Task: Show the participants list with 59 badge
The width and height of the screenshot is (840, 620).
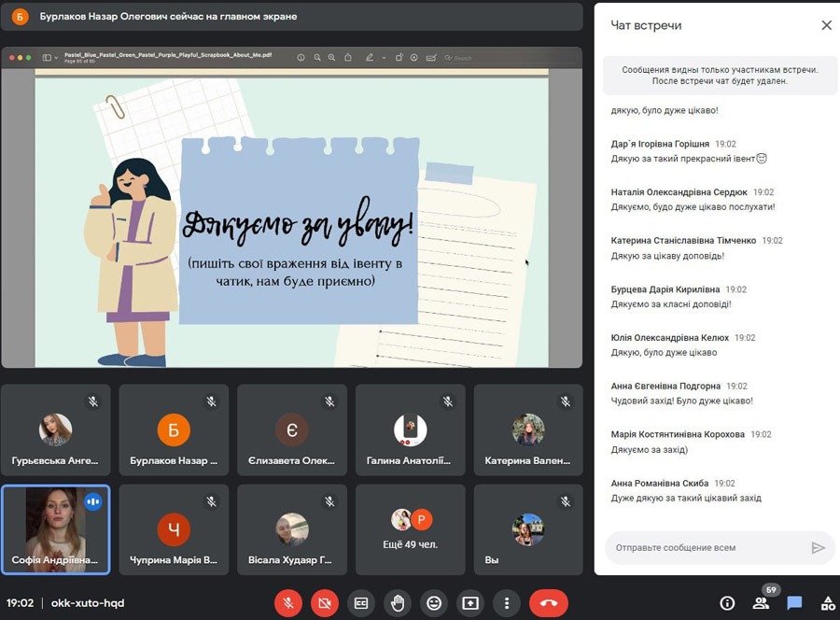Action: point(762,603)
